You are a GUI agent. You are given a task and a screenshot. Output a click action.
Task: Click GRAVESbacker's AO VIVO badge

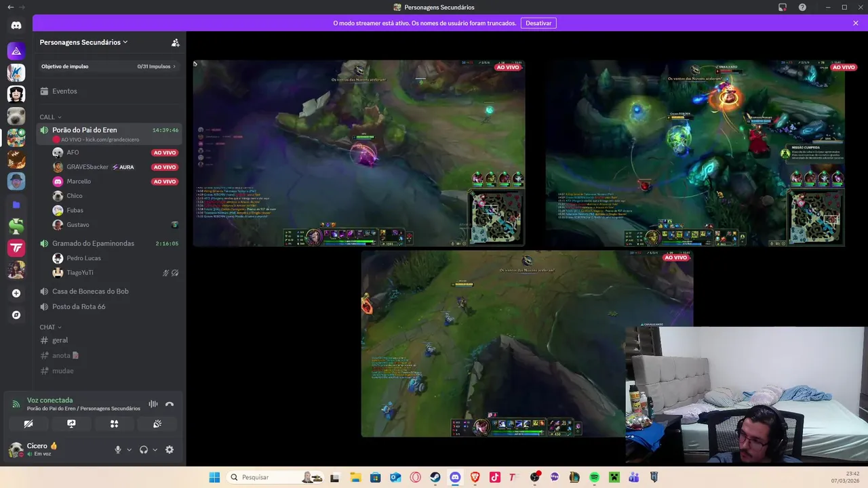tap(165, 167)
